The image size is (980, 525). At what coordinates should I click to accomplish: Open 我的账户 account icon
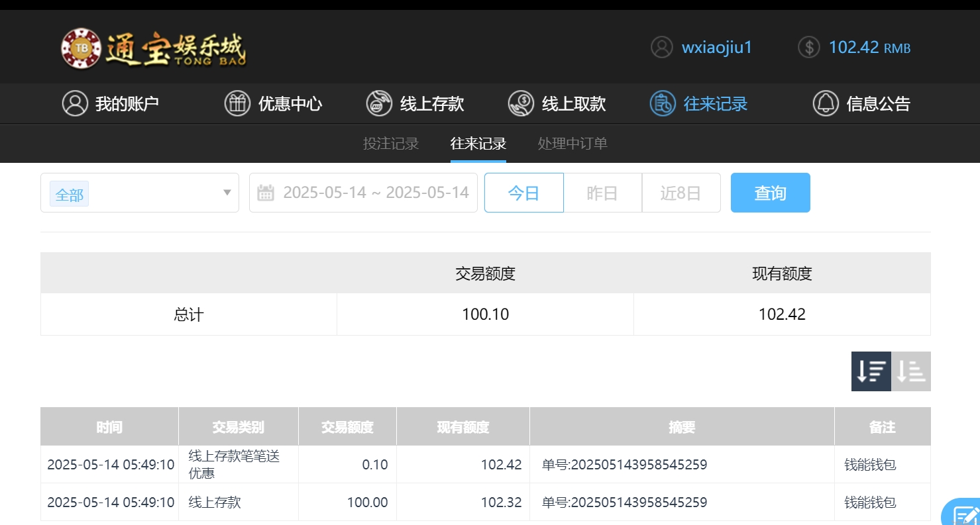[75, 103]
